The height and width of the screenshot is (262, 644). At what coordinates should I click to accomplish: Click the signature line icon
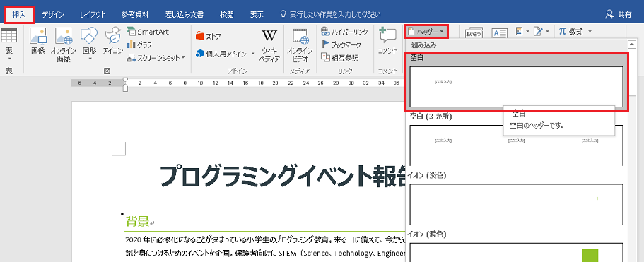pos(538,32)
